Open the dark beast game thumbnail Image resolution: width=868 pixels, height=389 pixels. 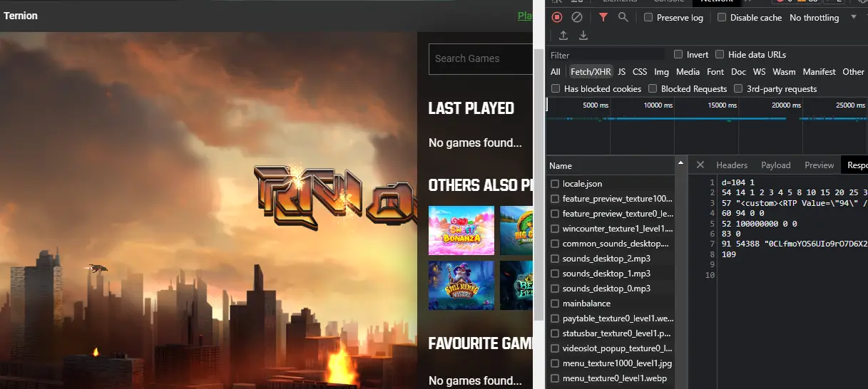(x=516, y=285)
